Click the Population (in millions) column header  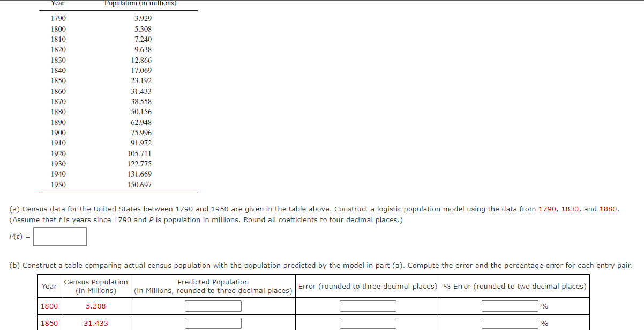pos(140,3)
